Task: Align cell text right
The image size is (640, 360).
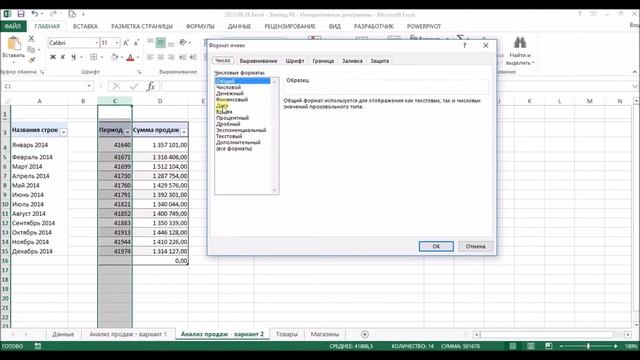Action: (171, 57)
